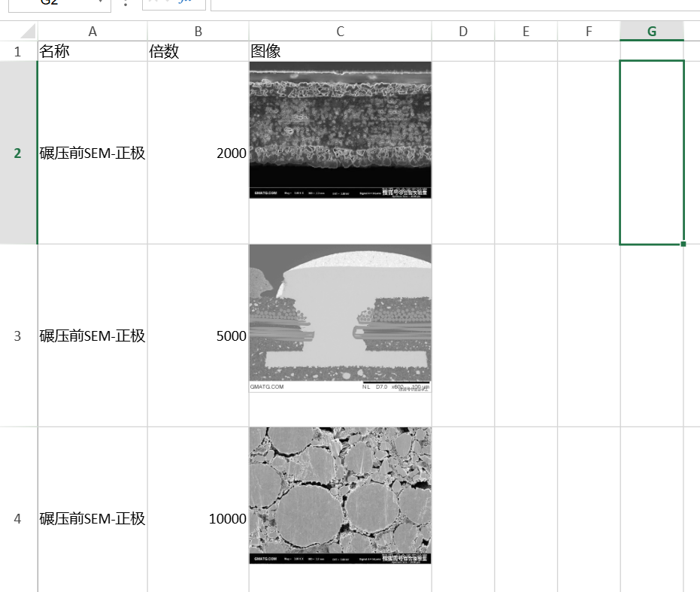This screenshot has width=700, height=592.
Task: Select the cross-section image in row 3
Action: coord(340,317)
